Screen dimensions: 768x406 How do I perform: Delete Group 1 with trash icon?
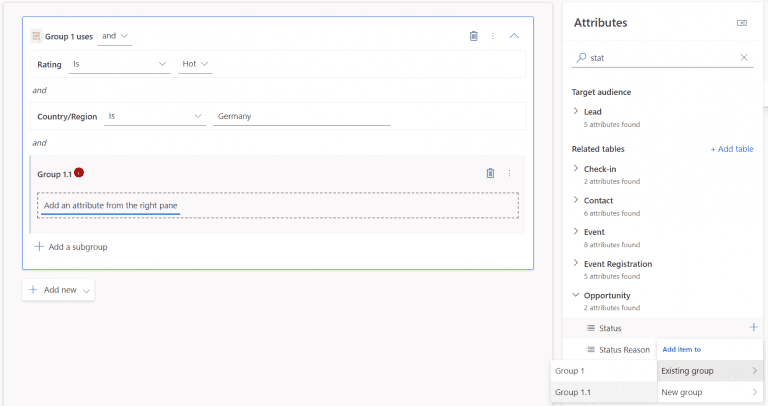pyautogui.click(x=473, y=36)
